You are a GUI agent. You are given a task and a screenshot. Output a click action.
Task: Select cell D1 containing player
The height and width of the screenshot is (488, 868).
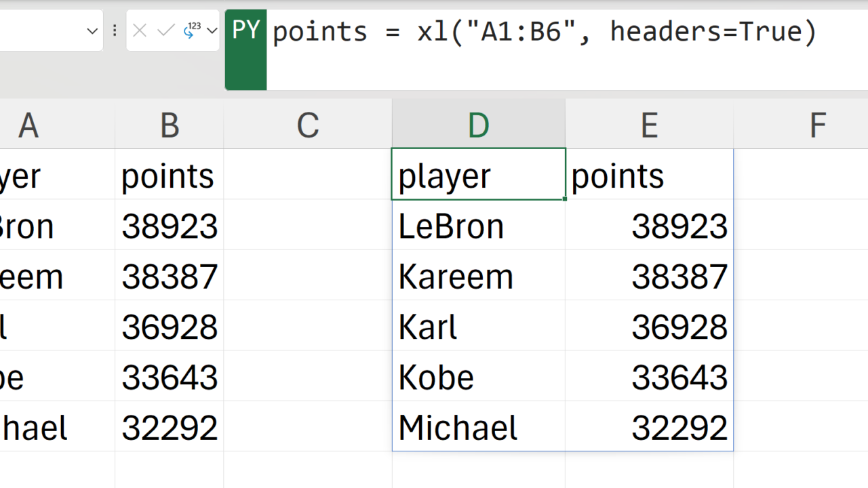478,175
